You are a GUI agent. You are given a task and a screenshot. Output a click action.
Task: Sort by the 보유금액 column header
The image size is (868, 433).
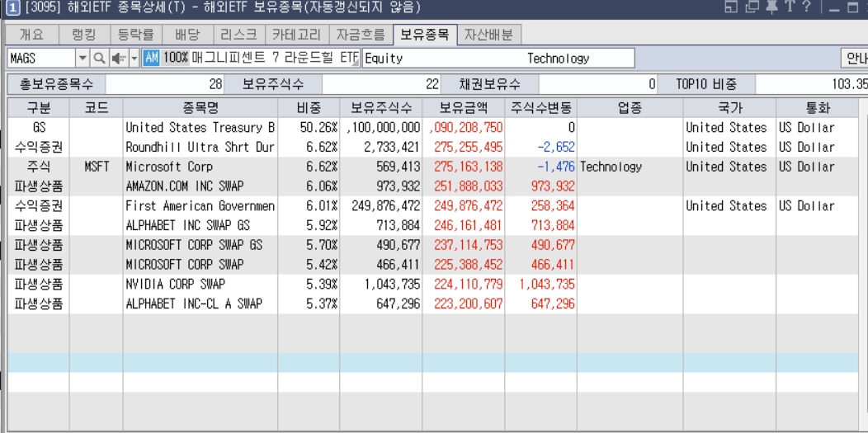(x=464, y=108)
